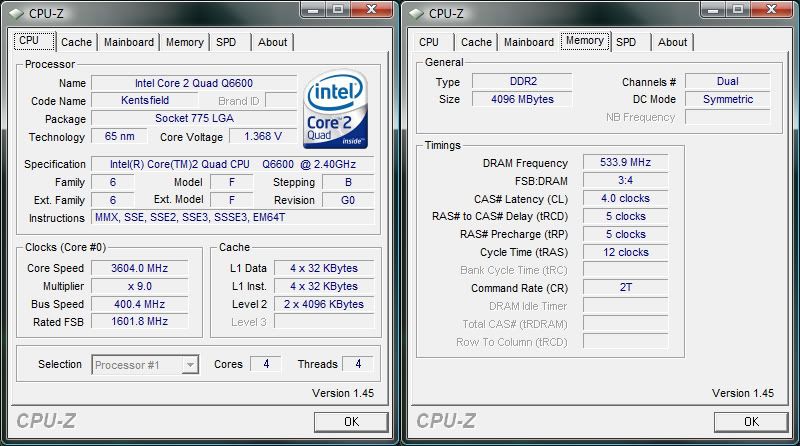The height and width of the screenshot is (446, 800).
Task: Click the Level 2 value 2 x 4096 KBytes
Action: [324, 304]
